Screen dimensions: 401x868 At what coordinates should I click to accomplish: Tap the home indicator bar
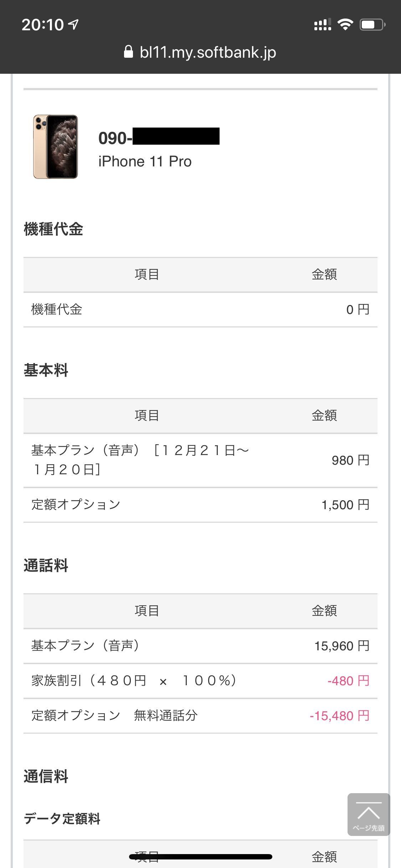pos(201,857)
